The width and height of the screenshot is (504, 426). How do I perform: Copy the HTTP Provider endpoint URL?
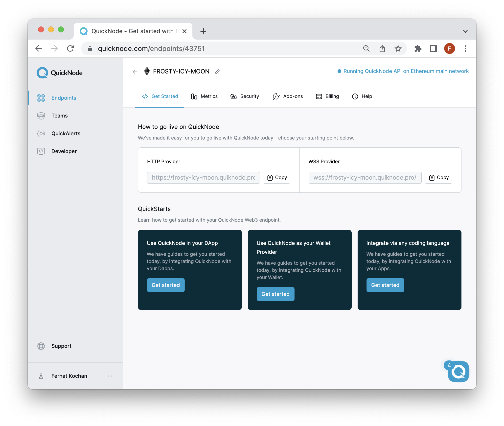coord(276,178)
